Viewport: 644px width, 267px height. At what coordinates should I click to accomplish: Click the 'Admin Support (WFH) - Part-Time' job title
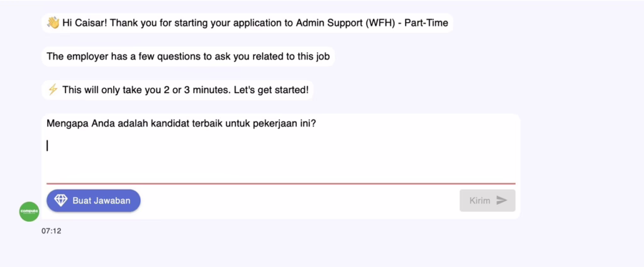point(376,23)
